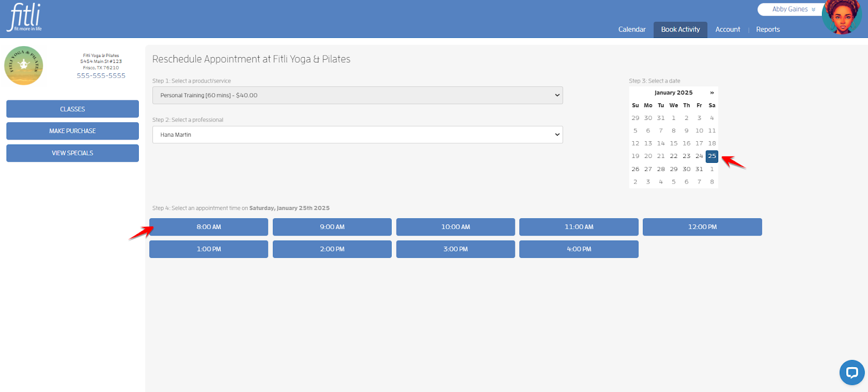This screenshot has width=868, height=392.
Task: Click the CLASSES sidebar button
Action: point(73,109)
